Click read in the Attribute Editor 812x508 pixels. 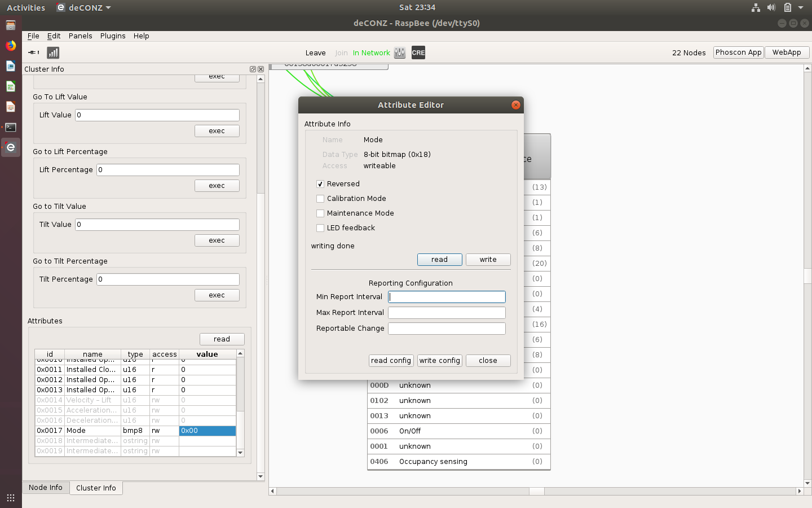[x=439, y=260]
